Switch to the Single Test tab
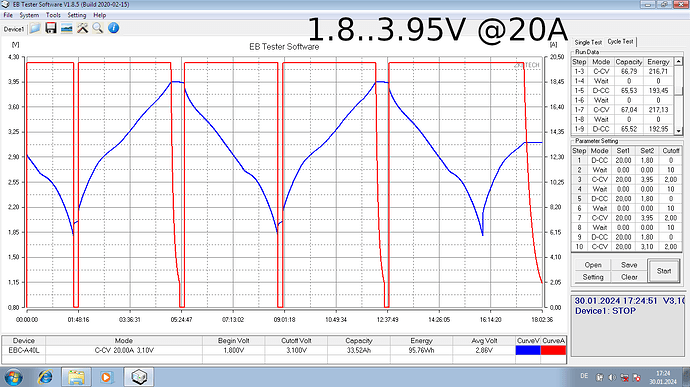Viewport: 690px width, 387px height. (x=588, y=42)
